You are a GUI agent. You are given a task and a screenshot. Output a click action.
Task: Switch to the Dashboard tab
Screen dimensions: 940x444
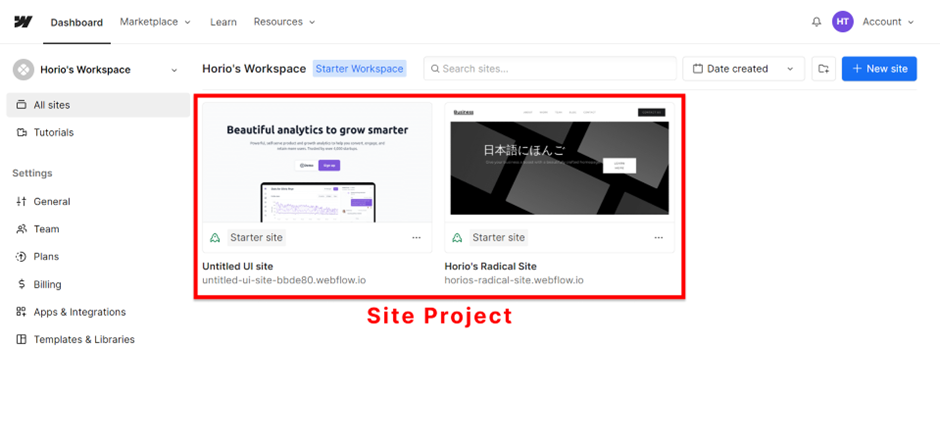pos(77,23)
